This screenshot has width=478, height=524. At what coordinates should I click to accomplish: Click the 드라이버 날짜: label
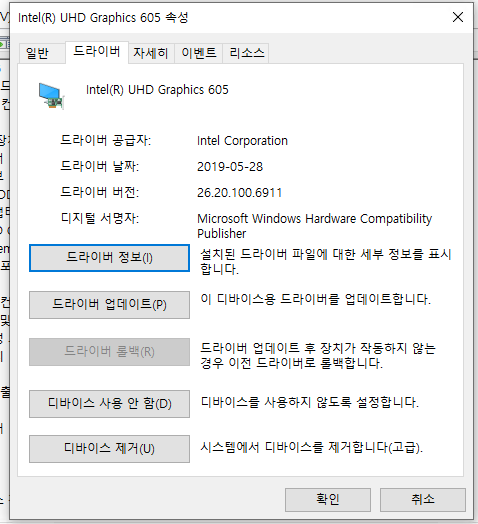(100, 166)
